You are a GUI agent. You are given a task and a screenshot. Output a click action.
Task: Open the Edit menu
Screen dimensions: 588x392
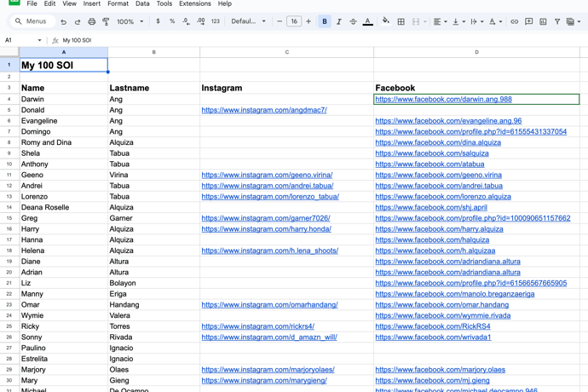pyautogui.click(x=49, y=3)
